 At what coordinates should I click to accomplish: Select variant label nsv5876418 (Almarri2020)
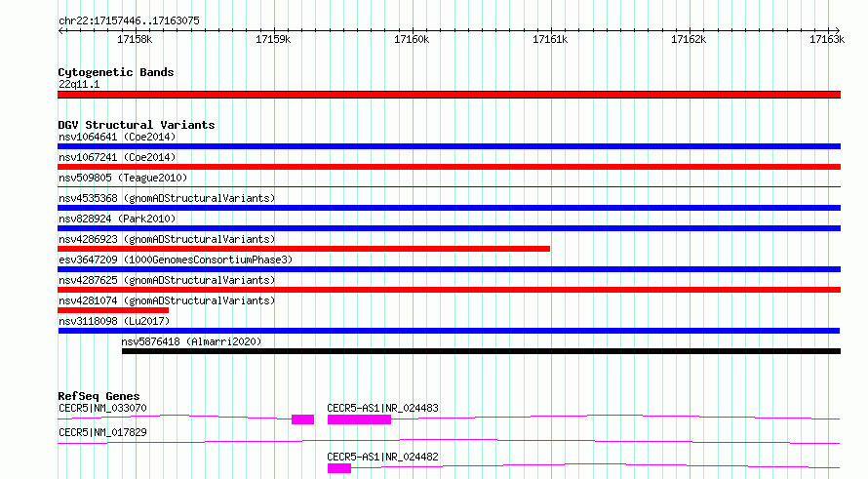pyautogui.click(x=191, y=341)
